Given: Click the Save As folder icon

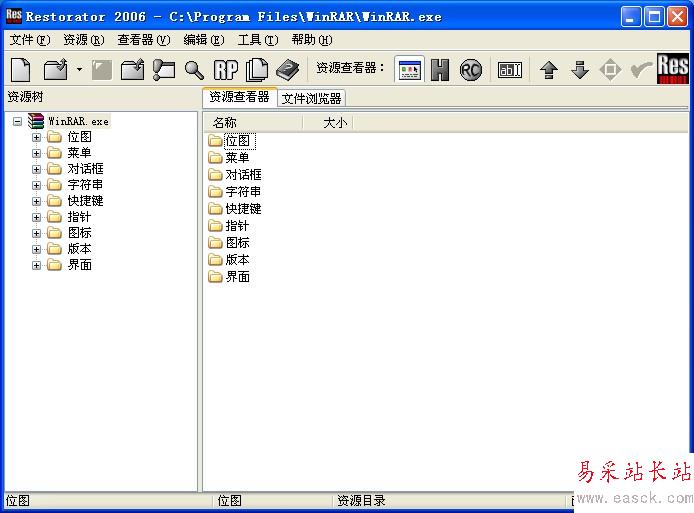Looking at the screenshot, I should point(133,70).
